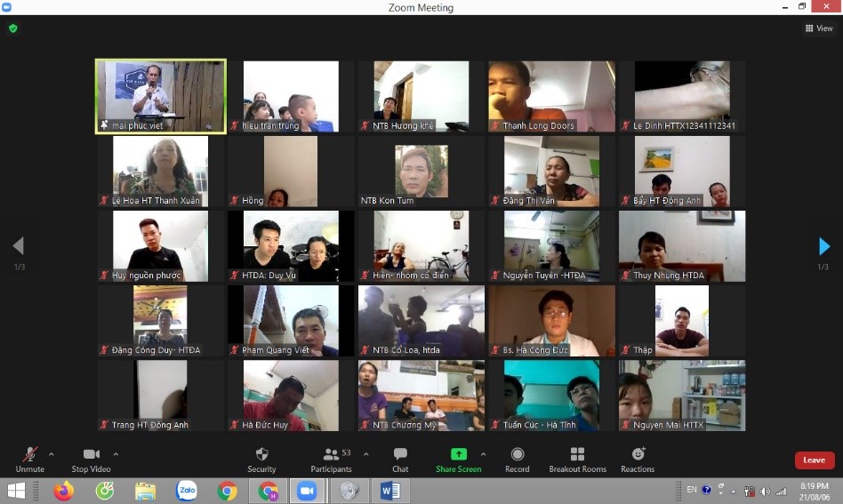
Task: Select Nguyễn Tuyến -HTĐA video tile
Action: [x=551, y=246]
